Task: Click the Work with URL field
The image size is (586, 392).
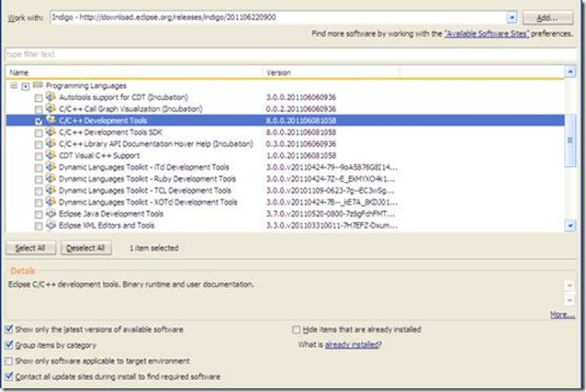Action: [278, 17]
